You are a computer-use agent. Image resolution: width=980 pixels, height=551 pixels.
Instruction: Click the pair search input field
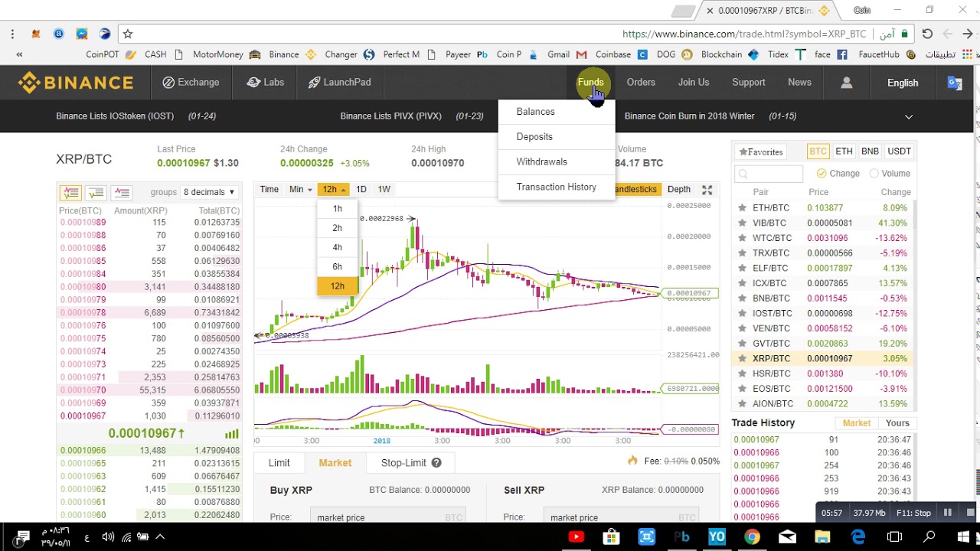(x=769, y=174)
